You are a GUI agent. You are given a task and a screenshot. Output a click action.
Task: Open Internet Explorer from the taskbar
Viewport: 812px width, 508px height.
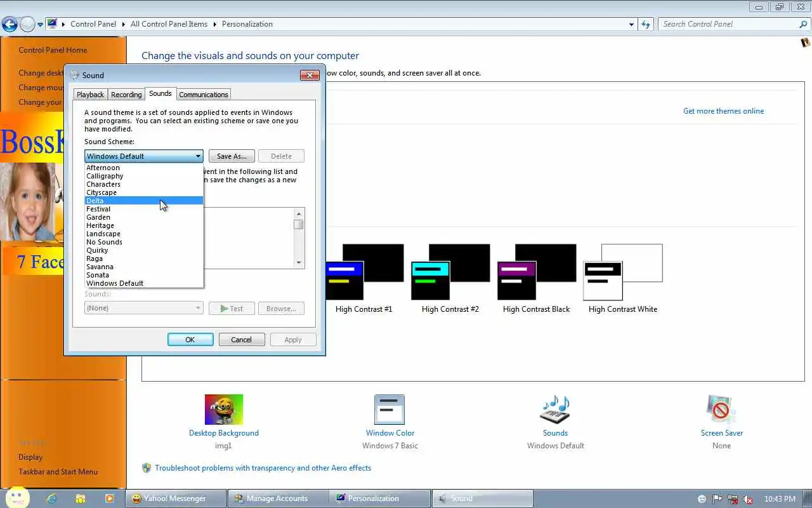click(52, 498)
